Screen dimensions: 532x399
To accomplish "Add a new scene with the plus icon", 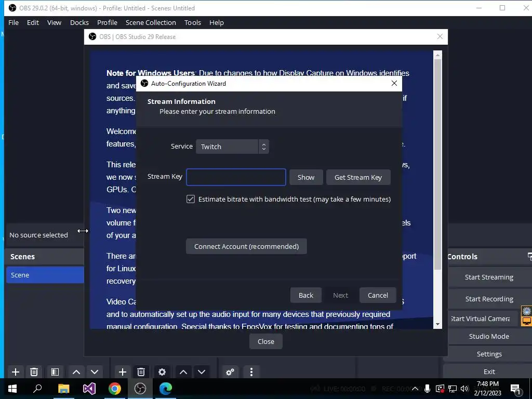I will pyautogui.click(x=15, y=372).
